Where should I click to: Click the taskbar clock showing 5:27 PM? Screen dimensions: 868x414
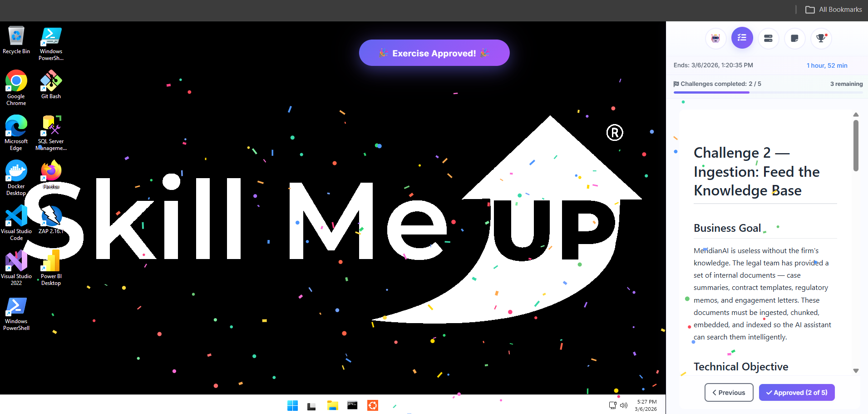pyautogui.click(x=646, y=405)
